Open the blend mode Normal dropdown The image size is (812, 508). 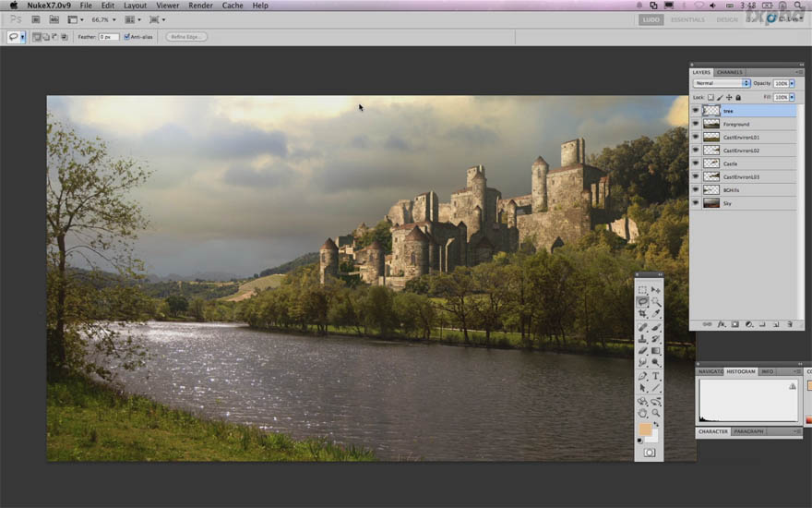pos(722,83)
